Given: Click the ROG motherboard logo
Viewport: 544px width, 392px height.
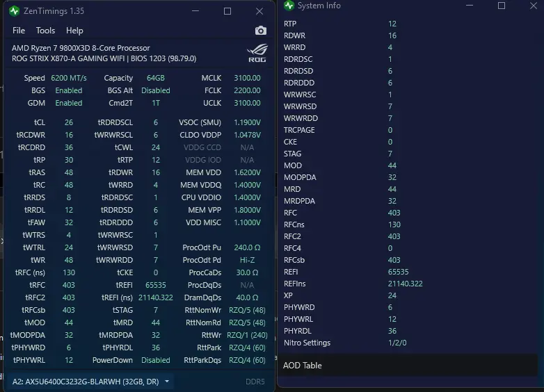Looking at the screenshot, I should click(257, 53).
